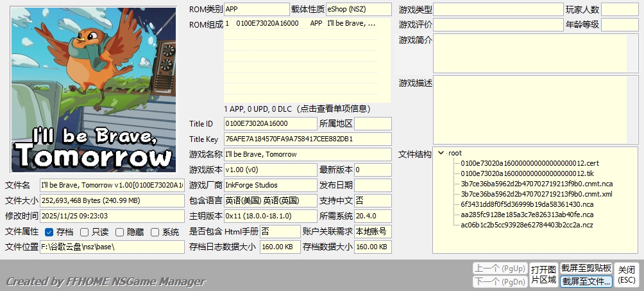Select 3b7ce36ba...cnmt.xml tree entry
Image resolution: width=644 pixels, height=291 pixels.
[x=536, y=194]
